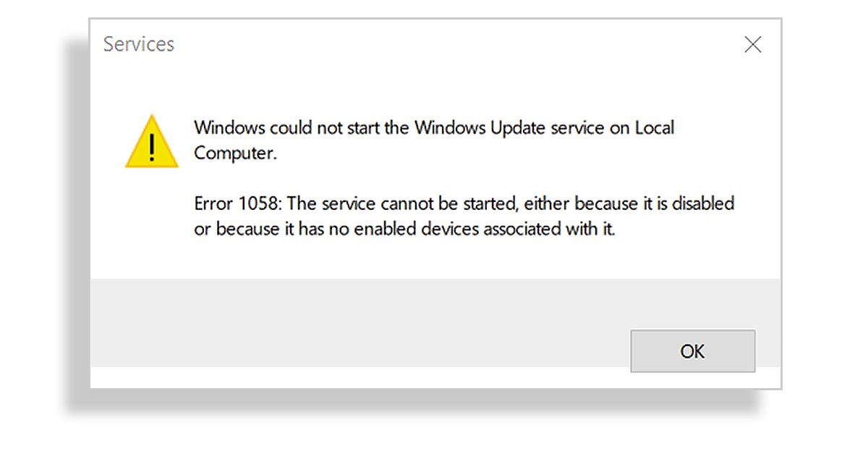Click the Windows Update service error heading
This screenshot has height=454, width=868.
pos(433,127)
